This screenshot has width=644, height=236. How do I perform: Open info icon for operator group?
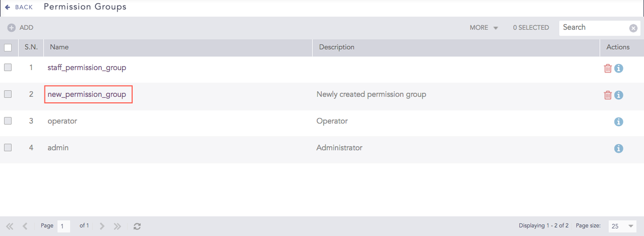pos(619,122)
